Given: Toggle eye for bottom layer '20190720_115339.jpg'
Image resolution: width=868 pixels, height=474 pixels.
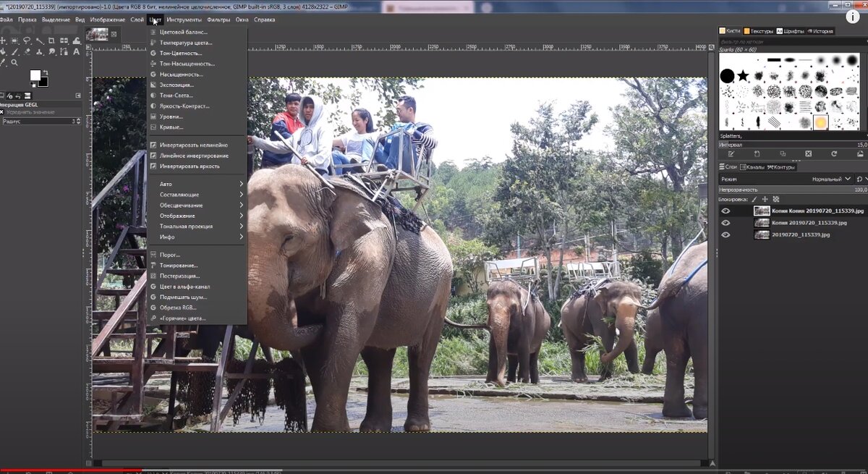Looking at the screenshot, I should (x=726, y=234).
